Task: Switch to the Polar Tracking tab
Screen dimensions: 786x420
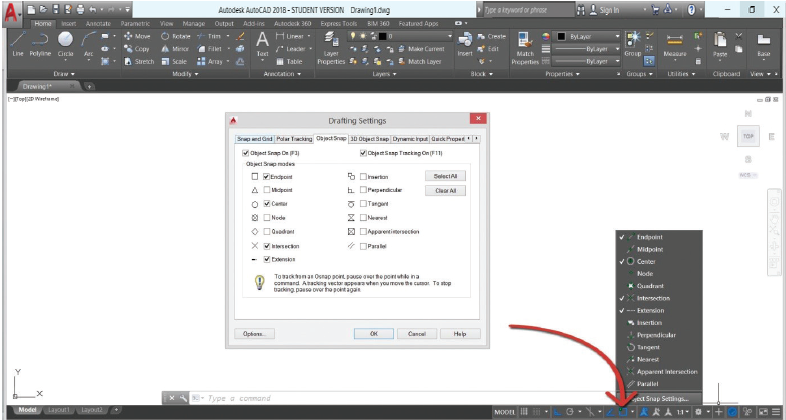Action: pos(294,138)
